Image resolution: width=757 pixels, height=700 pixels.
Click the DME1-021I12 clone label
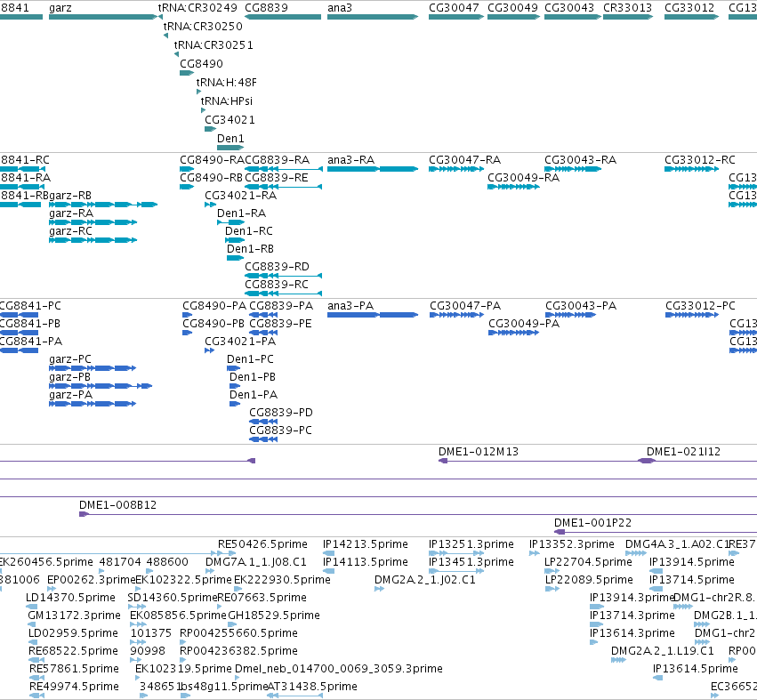click(683, 453)
